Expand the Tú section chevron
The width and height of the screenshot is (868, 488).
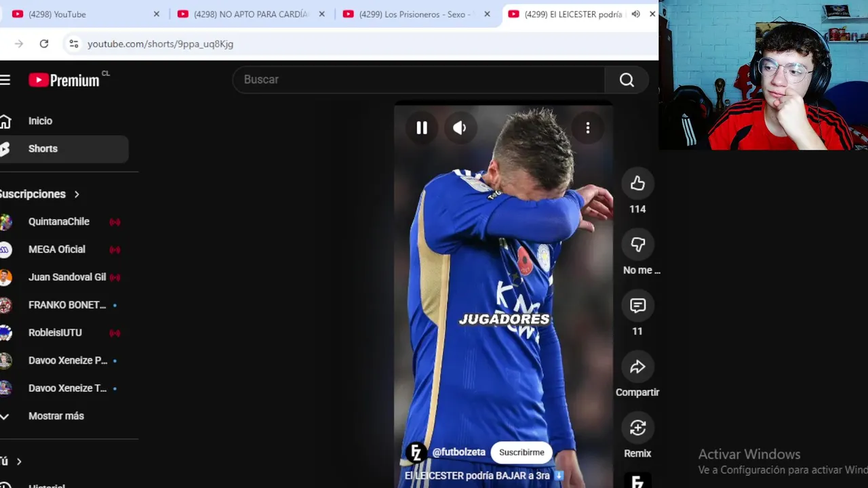pyautogui.click(x=19, y=462)
